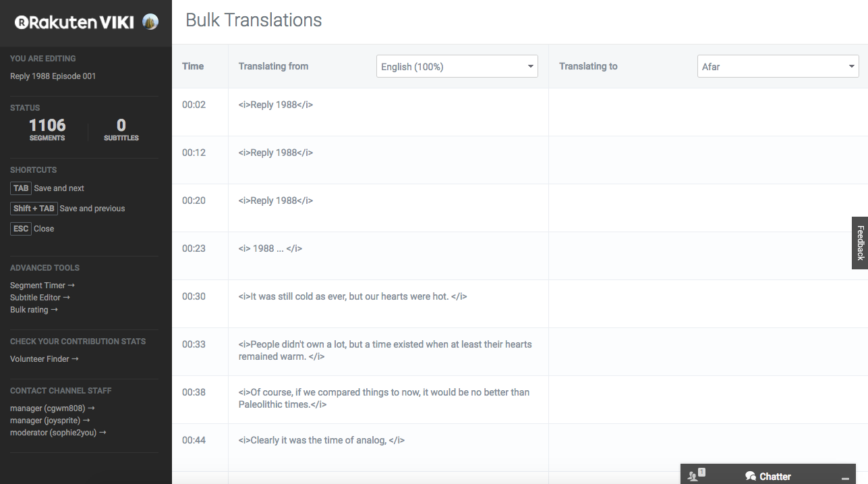This screenshot has width=868, height=484.
Task: Click translation field for 00:02 row
Action: tap(708, 112)
